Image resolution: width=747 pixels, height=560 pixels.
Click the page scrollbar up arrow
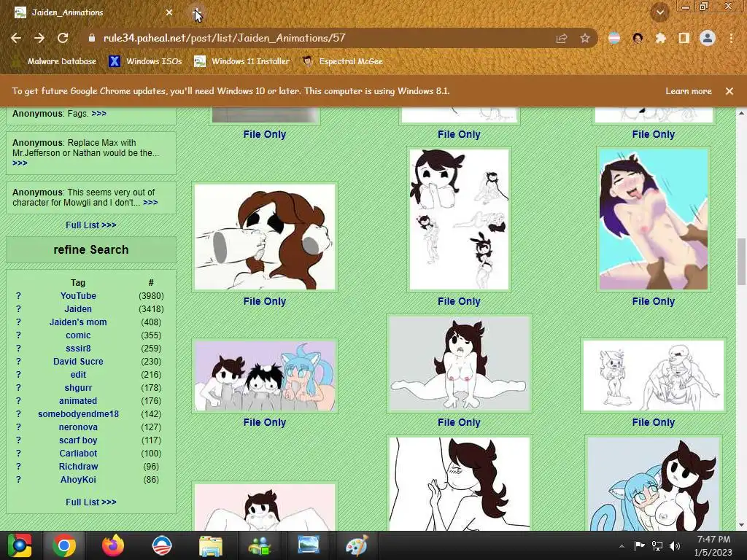tap(741, 113)
